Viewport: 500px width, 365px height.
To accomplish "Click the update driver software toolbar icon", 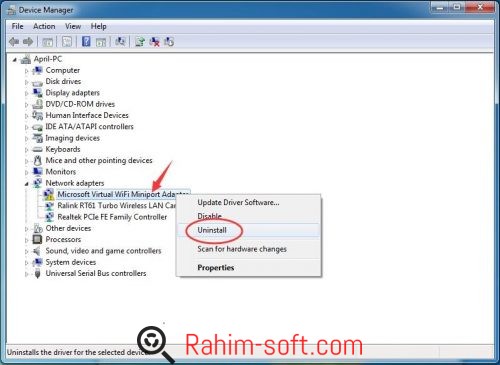I will click(x=140, y=42).
